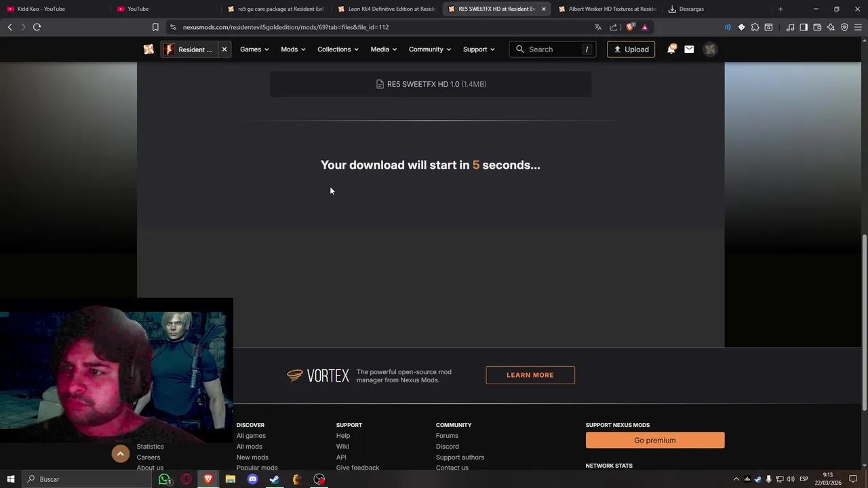The image size is (868, 488).
Task: Switch to the re5 ge care package tab
Action: (x=277, y=9)
